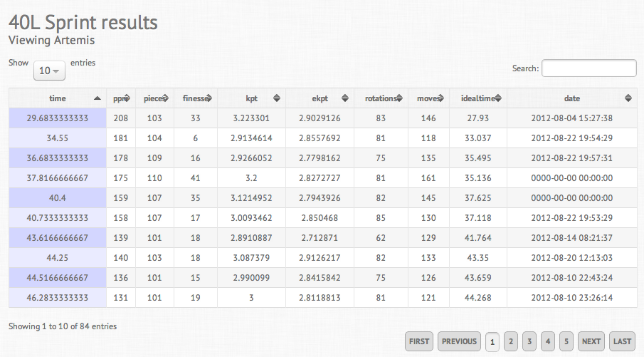Switch to results page 5
The height and width of the screenshot is (357, 644).
(x=566, y=341)
